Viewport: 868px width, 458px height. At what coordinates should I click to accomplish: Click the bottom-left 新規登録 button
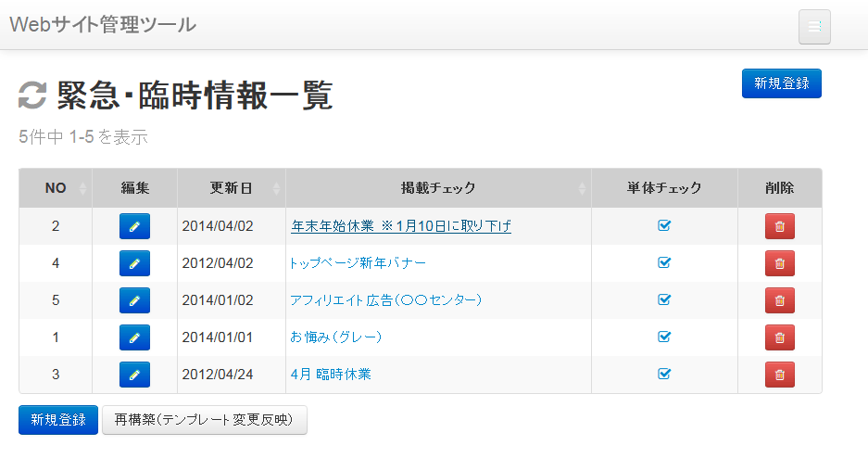coord(57,420)
